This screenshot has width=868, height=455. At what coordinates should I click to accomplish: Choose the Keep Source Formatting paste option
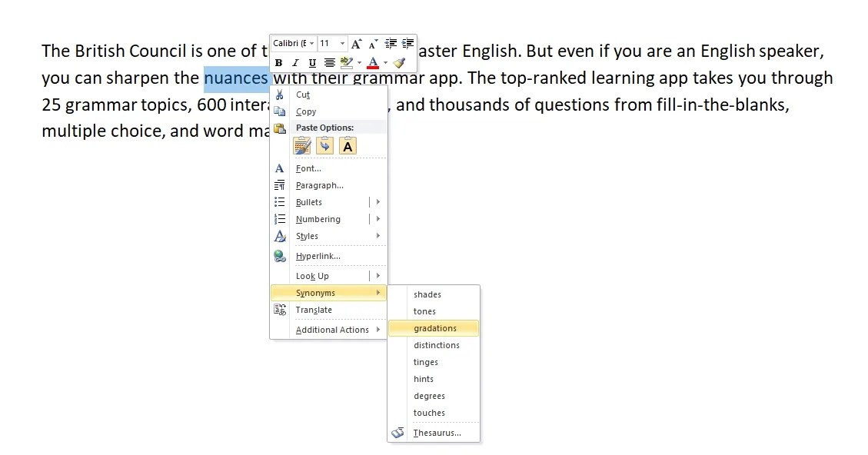(301, 144)
